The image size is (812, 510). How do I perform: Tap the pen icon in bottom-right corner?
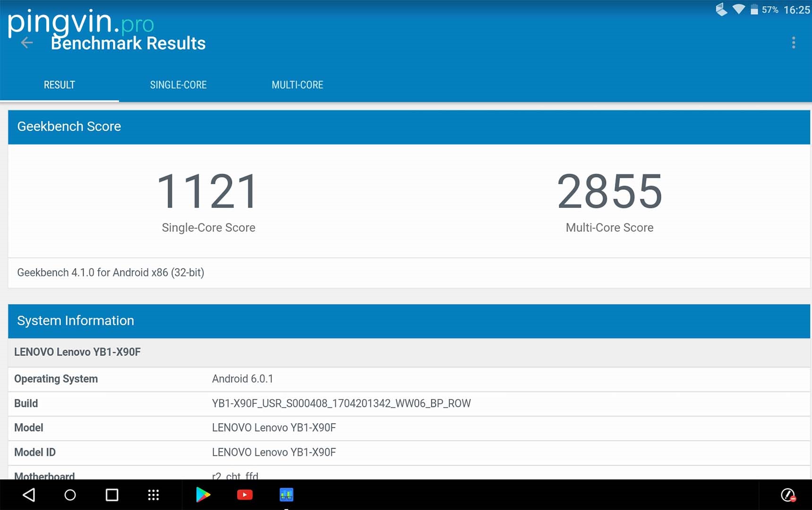[x=787, y=495]
